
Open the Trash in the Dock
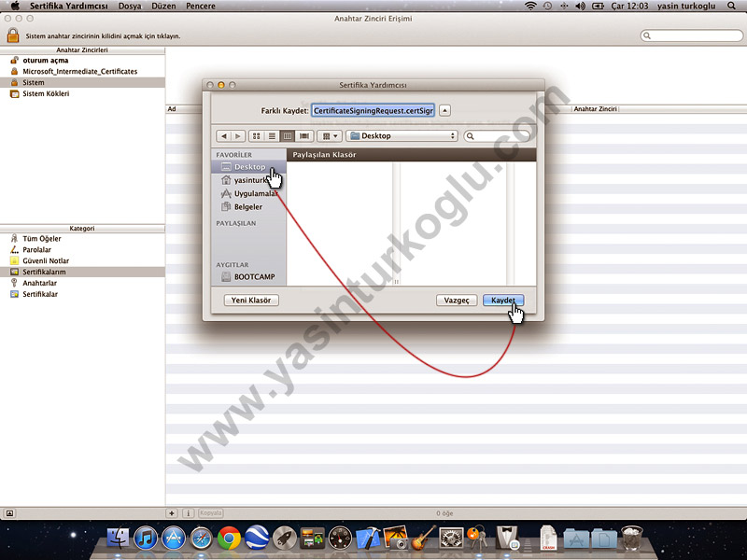tap(632, 539)
